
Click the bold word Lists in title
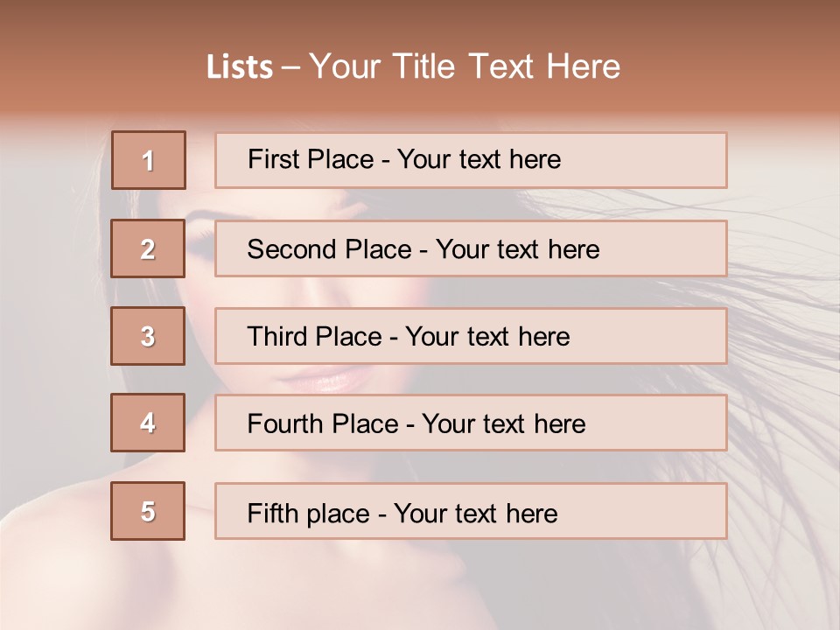click(240, 67)
